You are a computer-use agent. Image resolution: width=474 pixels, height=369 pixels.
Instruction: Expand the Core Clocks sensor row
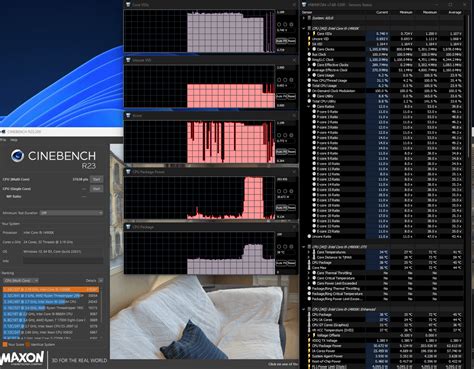click(309, 49)
